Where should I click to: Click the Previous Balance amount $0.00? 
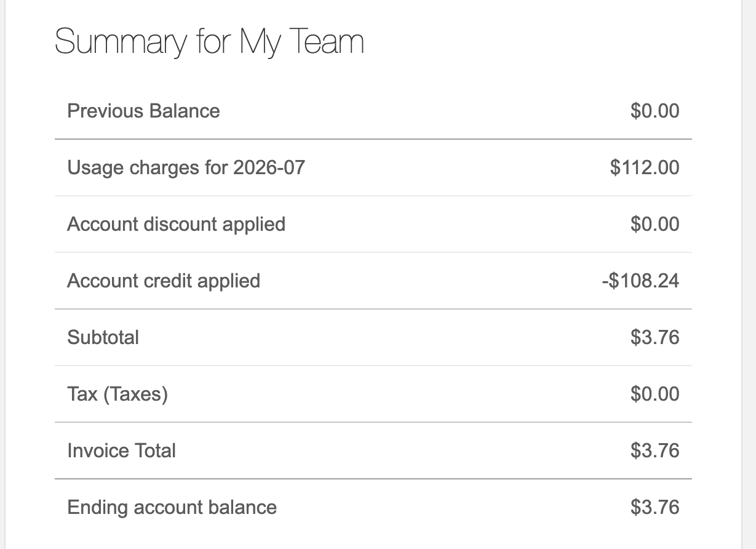tap(655, 111)
